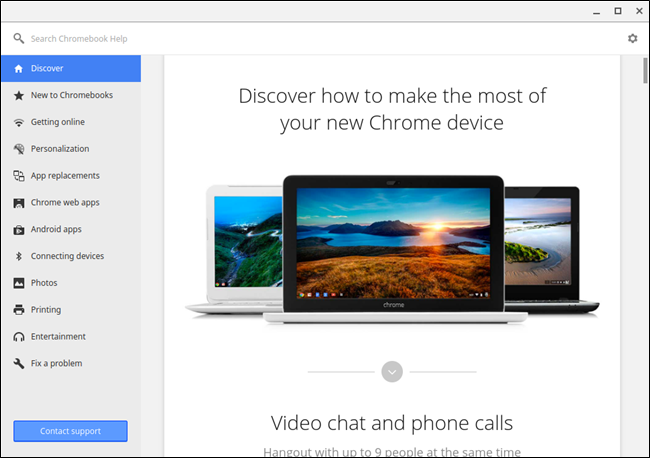
Task: Click the App replacements icon
Action: click(x=19, y=176)
